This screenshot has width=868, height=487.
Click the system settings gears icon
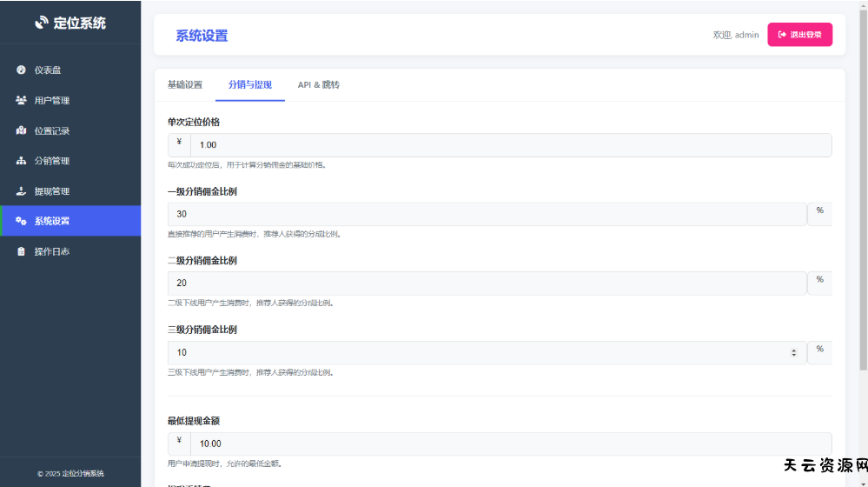pos(21,221)
